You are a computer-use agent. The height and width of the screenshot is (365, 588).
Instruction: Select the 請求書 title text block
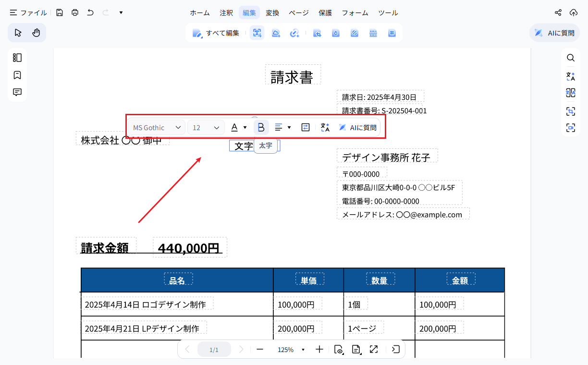click(x=293, y=75)
